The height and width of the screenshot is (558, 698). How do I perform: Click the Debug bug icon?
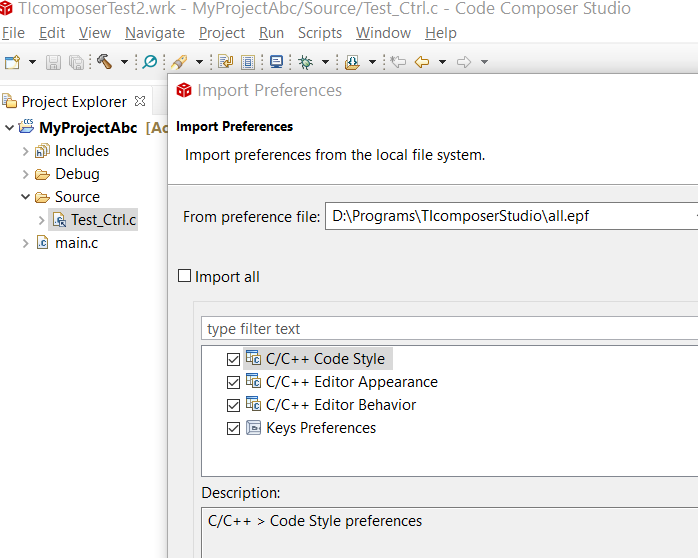(306, 62)
